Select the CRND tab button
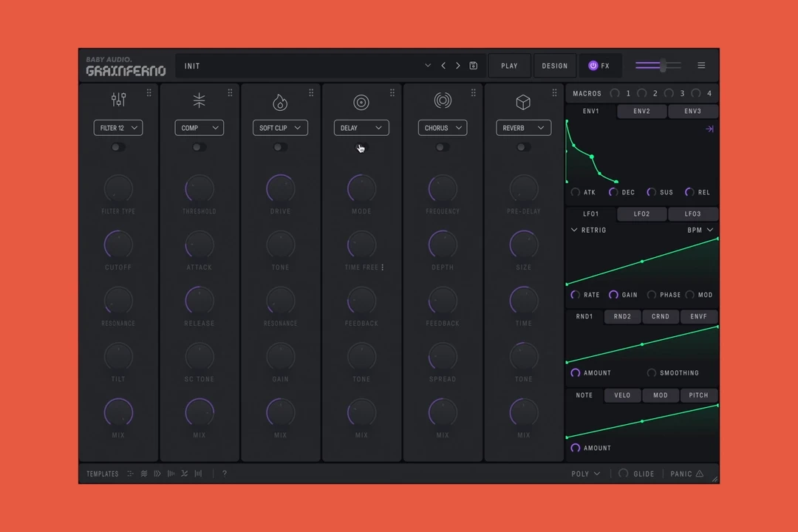This screenshot has width=798, height=532. click(x=661, y=316)
